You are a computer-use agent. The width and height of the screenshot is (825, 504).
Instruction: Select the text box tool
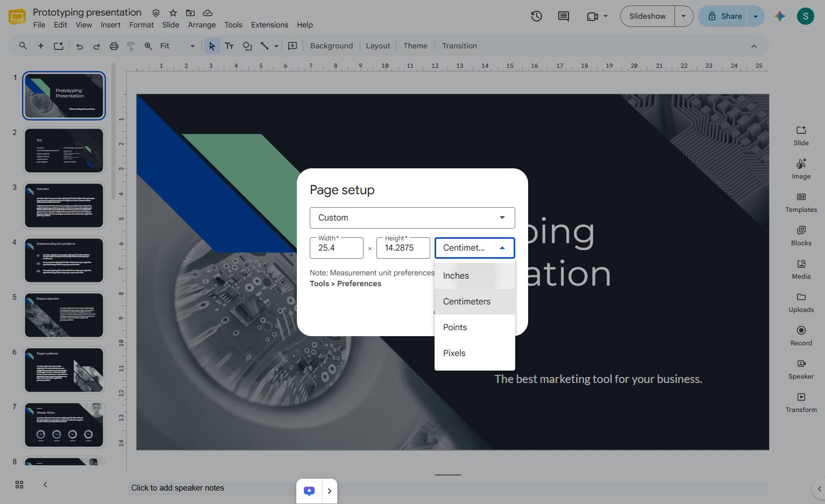coord(229,46)
